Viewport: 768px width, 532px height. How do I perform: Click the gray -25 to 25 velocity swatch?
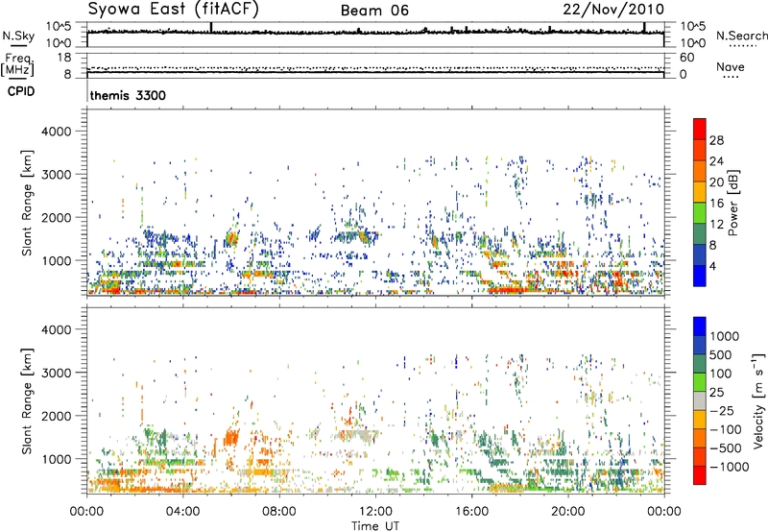click(x=700, y=400)
